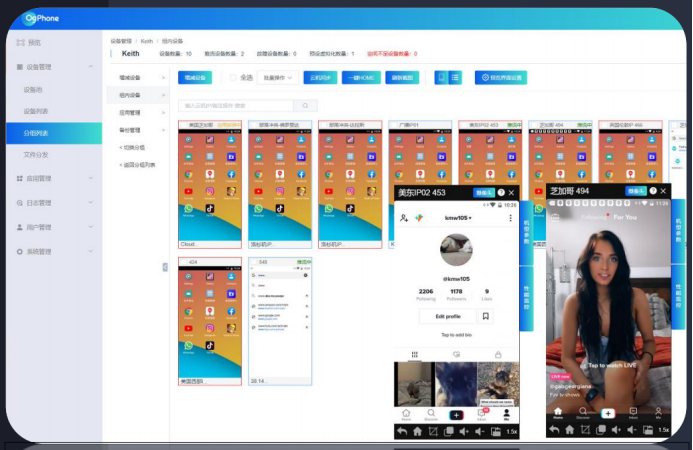This screenshot has width=693, height=450.
Task: Click file transfer icon in 芝加哥 494 toolbar
Action: [648, 429]
